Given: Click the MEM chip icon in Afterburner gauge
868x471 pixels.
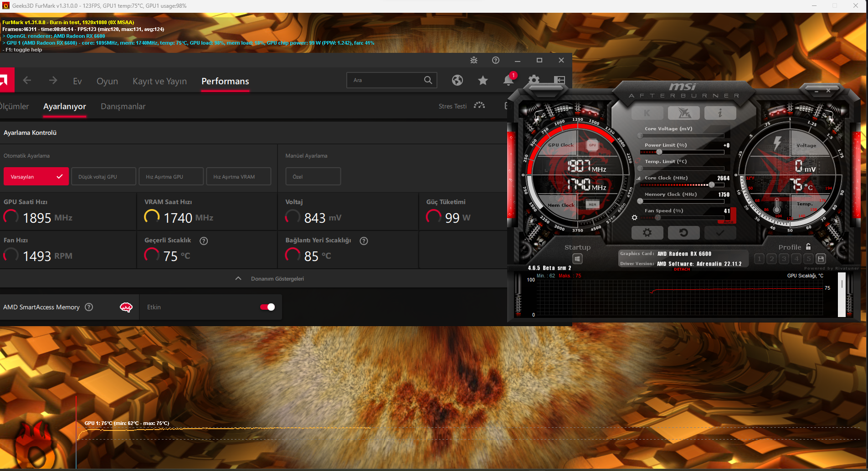Looking at the screenshot, I should tap(592, 205).
